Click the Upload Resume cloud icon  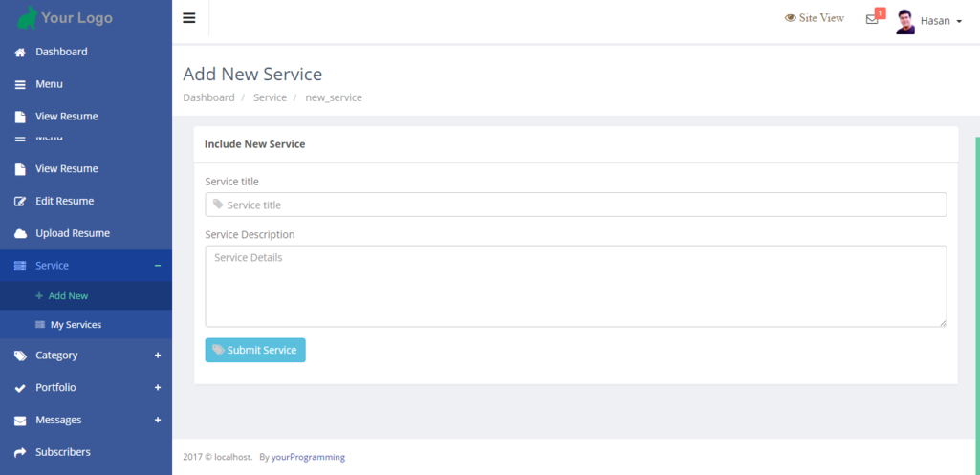[x=20, y=234]
